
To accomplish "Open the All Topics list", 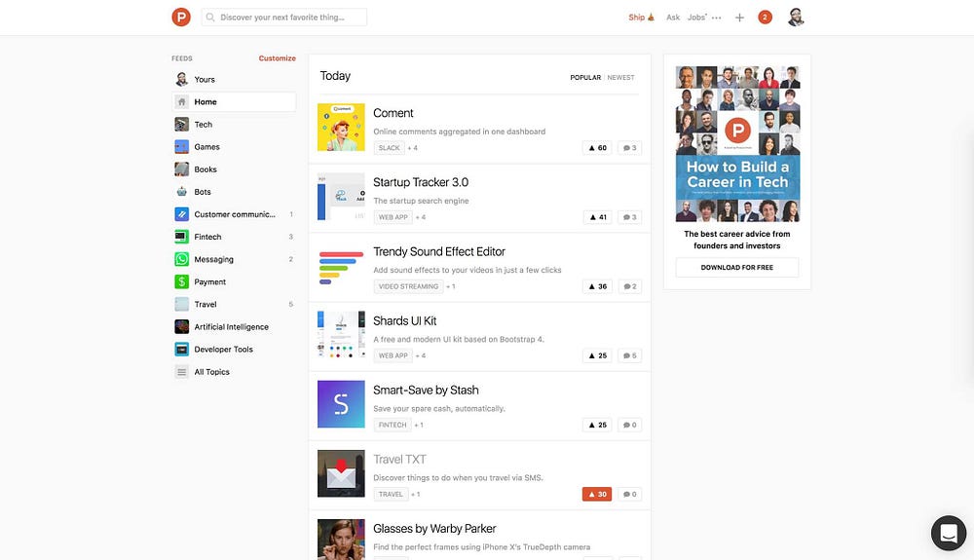I will pyautogui.click(x=234, y=372).
